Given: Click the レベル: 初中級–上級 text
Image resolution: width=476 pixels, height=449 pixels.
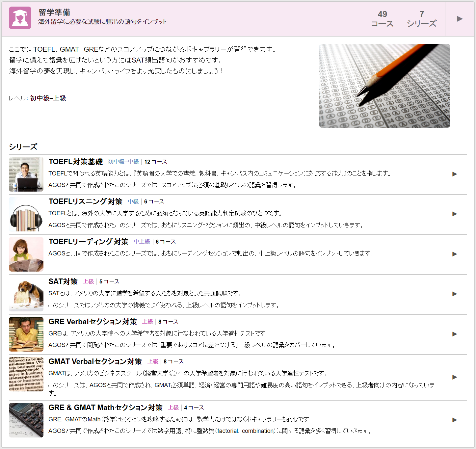Looking at the screenshot, I should pyautogui.click(x=37, y=98).
